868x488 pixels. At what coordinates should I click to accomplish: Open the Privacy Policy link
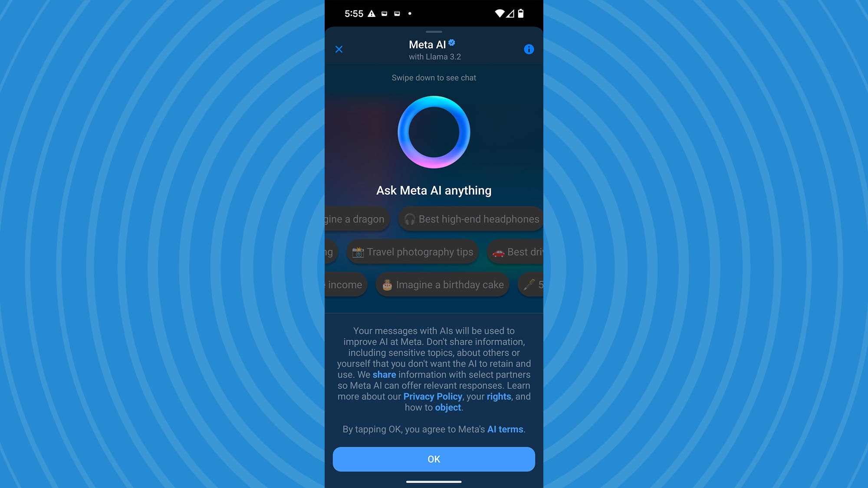pyautogui.click(x=433, y=396)
